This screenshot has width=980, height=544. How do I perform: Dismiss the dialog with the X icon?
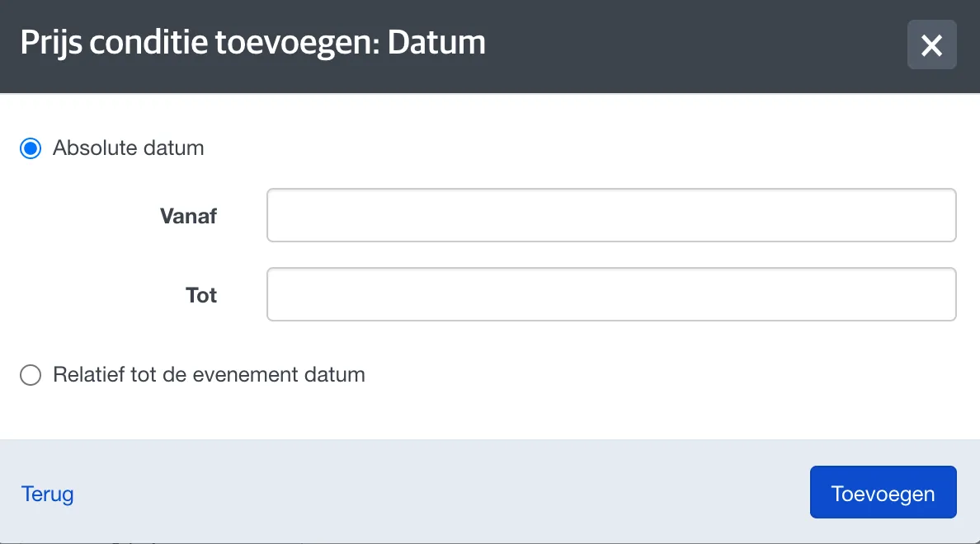[x=931, y=45]
